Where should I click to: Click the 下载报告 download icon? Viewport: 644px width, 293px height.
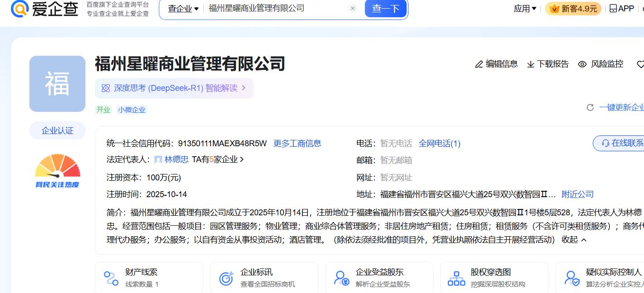point(531,65)
